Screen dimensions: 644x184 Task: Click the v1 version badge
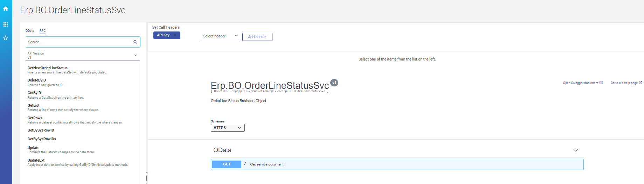click(x=334, y=83)
